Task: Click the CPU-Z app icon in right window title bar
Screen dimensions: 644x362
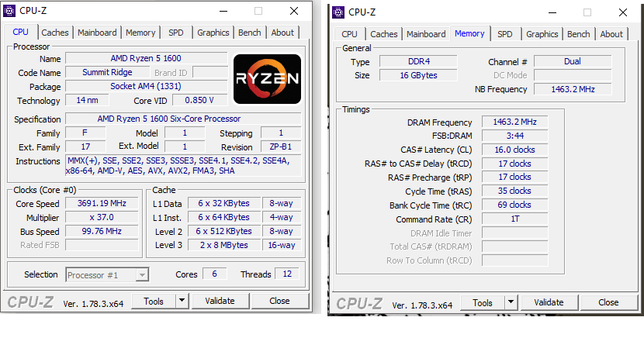Action: [338, 12]
